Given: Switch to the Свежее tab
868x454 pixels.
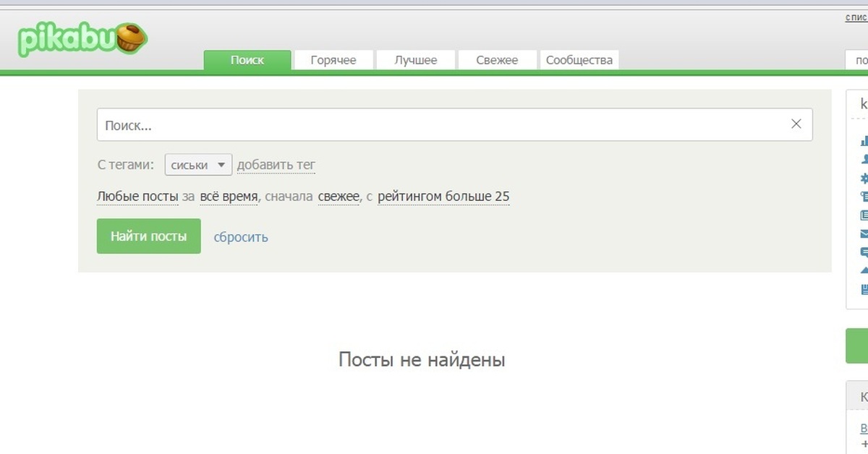Looking at the screenshot, I should 498,60.
